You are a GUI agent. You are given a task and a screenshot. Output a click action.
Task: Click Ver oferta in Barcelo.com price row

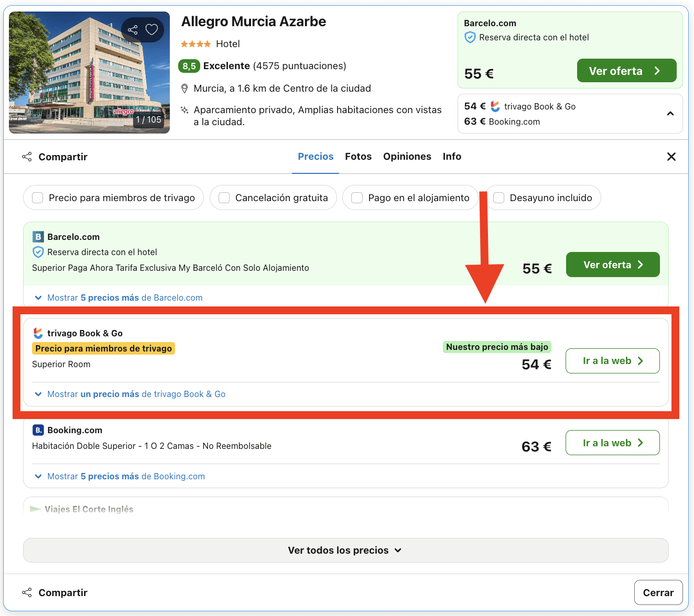pos(613,265)
